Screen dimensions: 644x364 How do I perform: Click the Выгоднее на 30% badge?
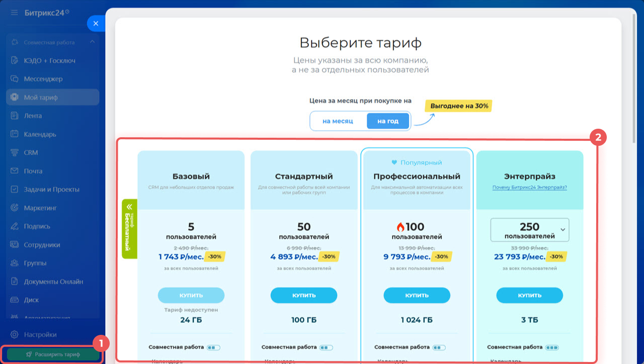459,106
